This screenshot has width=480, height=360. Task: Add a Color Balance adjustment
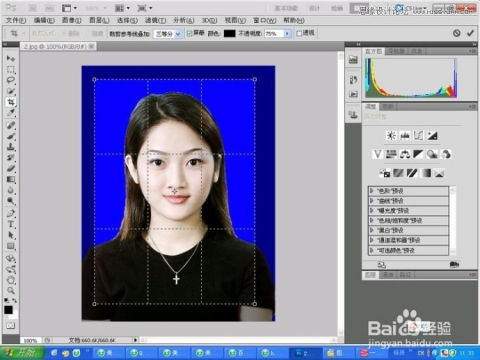click(405, 154)
